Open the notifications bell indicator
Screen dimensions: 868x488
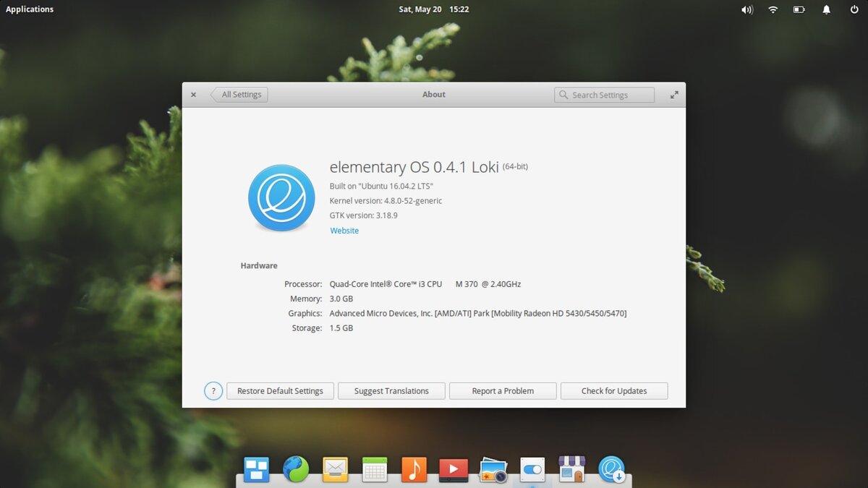click(x=826, y=9)
